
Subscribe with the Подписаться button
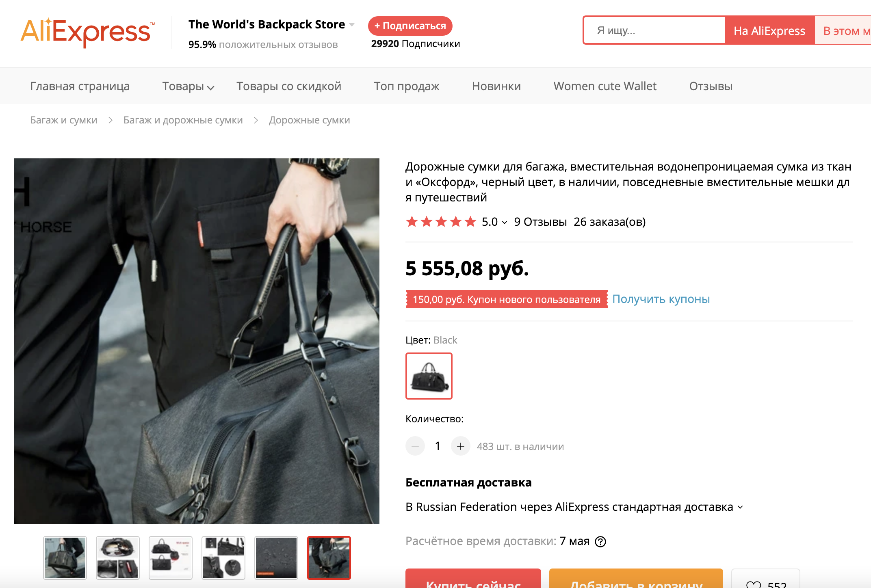click(410, 26)
